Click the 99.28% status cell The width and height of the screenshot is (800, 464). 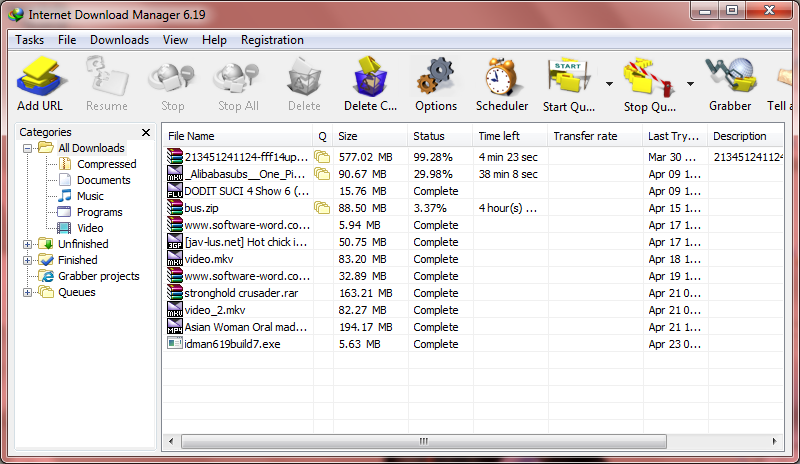[433, 157]
